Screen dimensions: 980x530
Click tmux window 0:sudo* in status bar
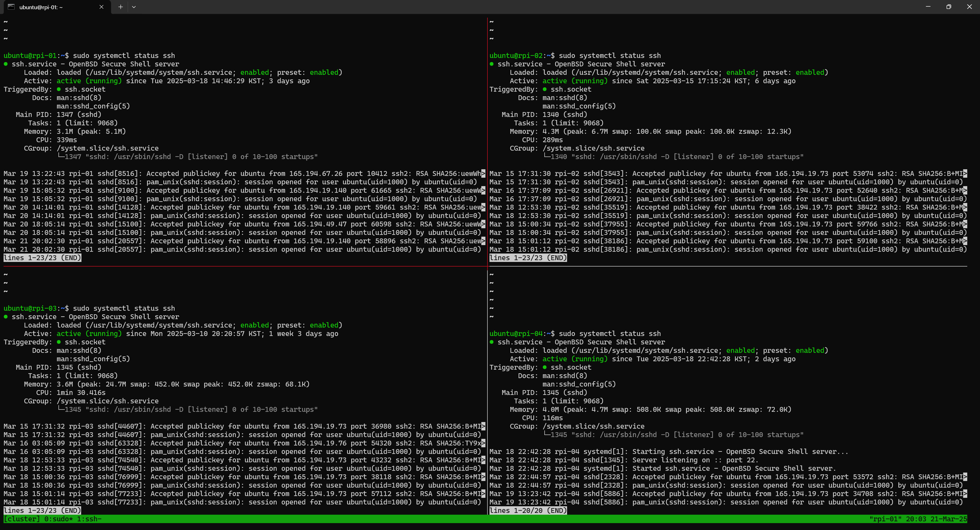point(58,519)
